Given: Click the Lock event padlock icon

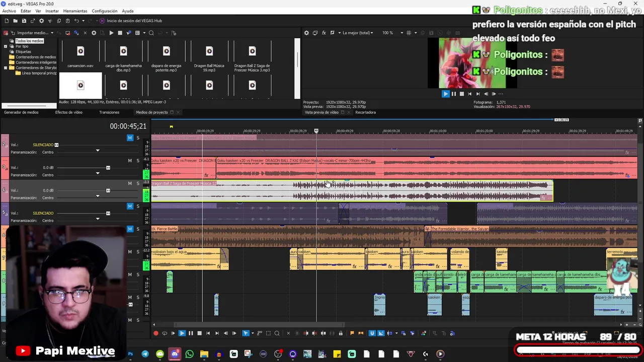Looking at the screenshot, I should (341, 333).
